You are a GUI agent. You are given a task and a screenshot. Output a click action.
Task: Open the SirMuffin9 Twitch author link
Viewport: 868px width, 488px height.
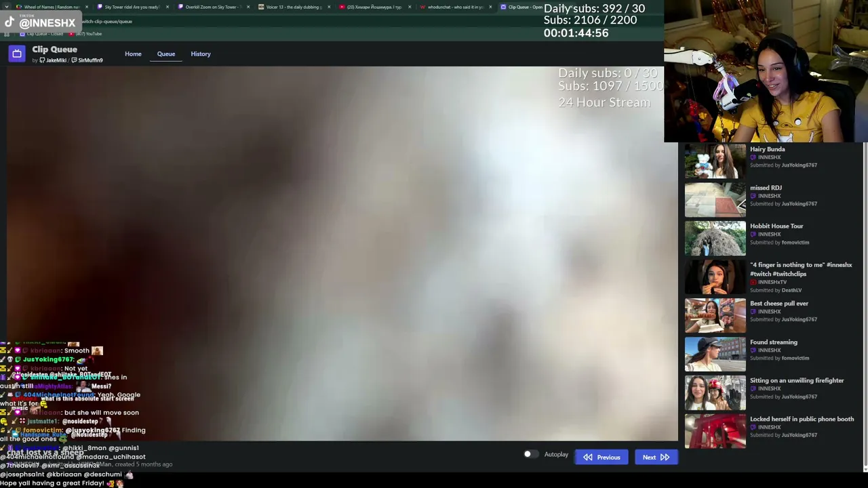(87, 60)
